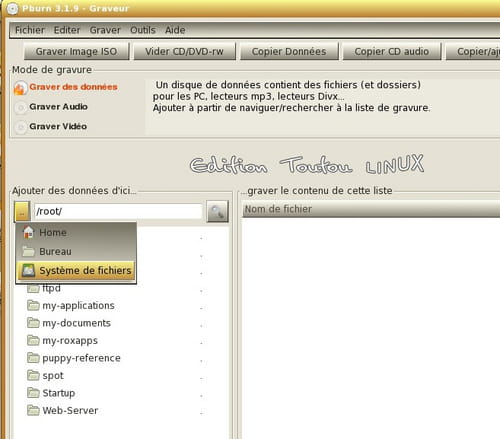Choose Bureau in the shortcut menu
This screenshot has height=439, width=500.
76,251
